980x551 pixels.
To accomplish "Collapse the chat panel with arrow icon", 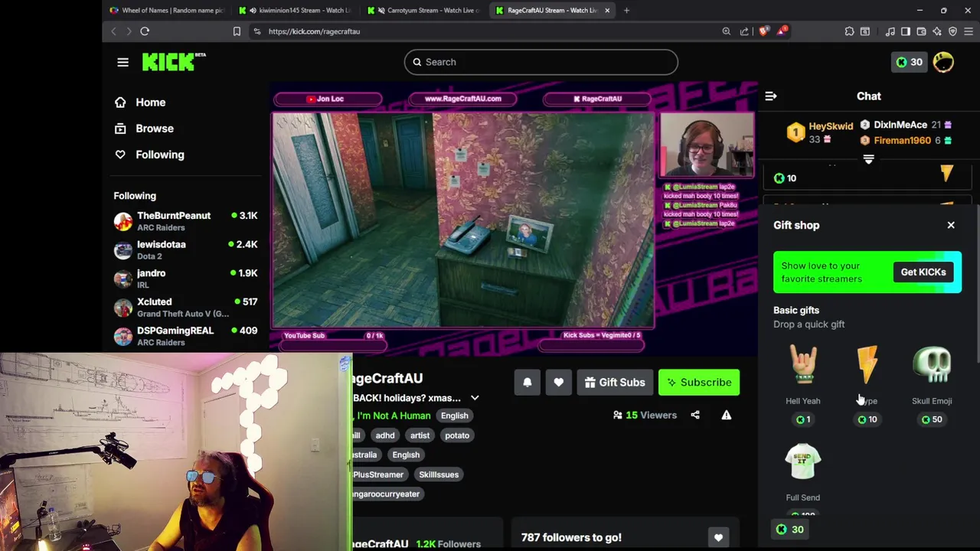I will coord(771,96).
